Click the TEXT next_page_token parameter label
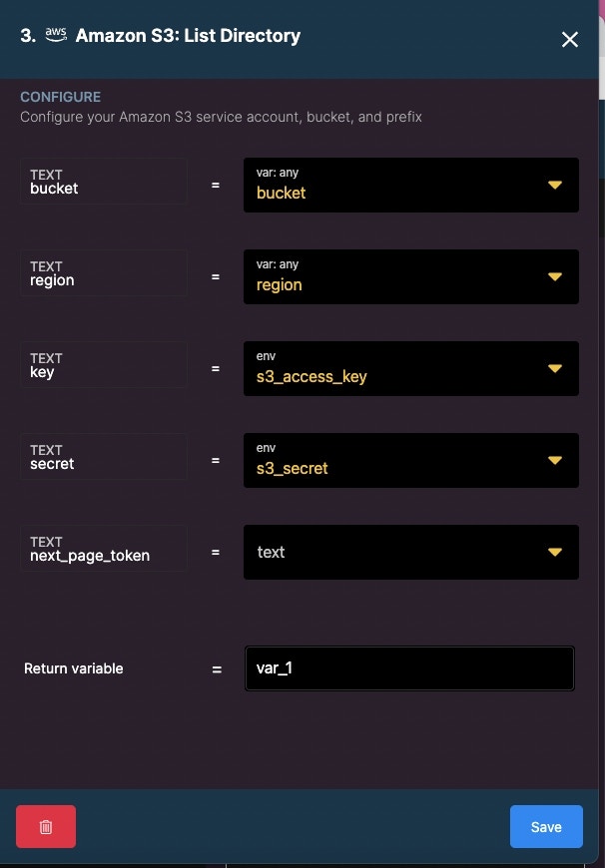 104,549
